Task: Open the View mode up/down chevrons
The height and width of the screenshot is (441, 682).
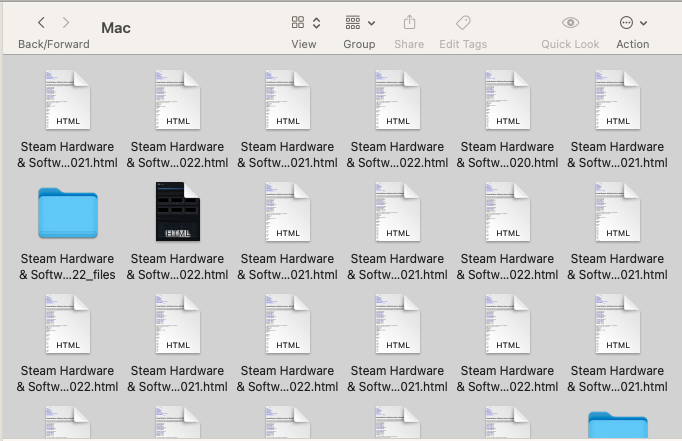Action: (x=317, y=23)
